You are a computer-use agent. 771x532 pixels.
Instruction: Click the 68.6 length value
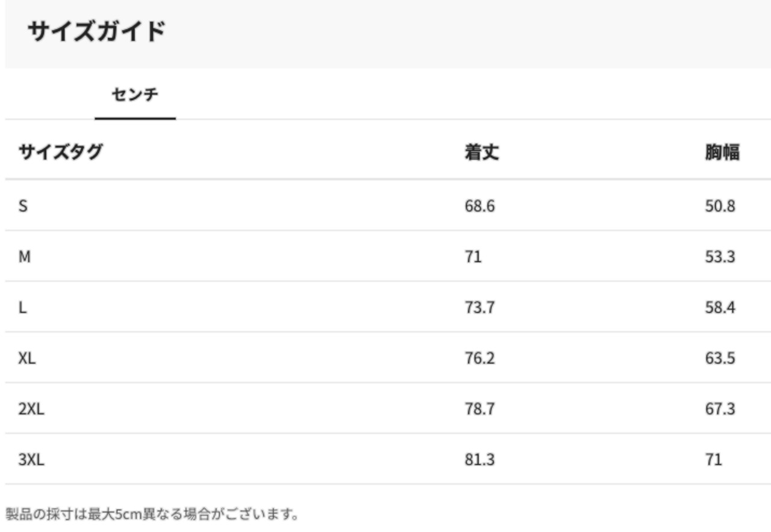pyautogui.click(x=479, y=206)
